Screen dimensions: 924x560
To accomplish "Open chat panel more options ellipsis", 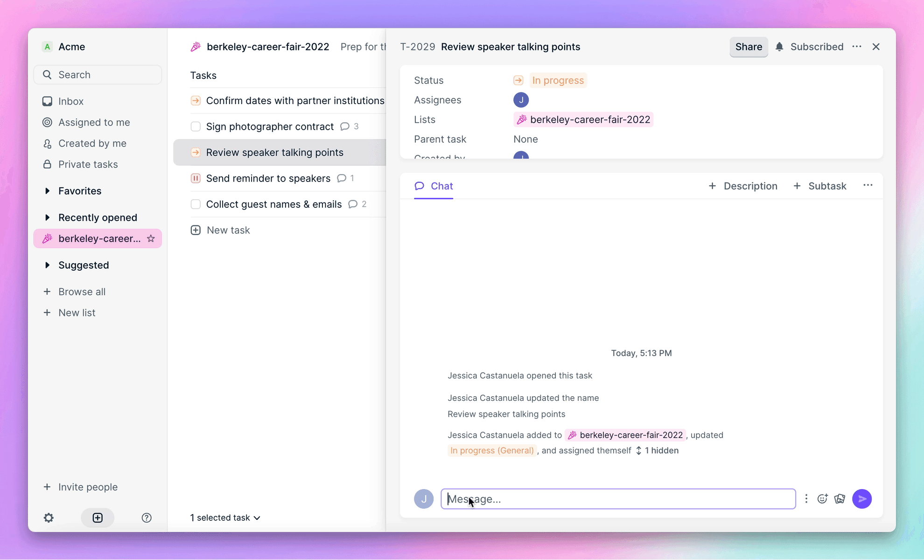I will 868,185.
